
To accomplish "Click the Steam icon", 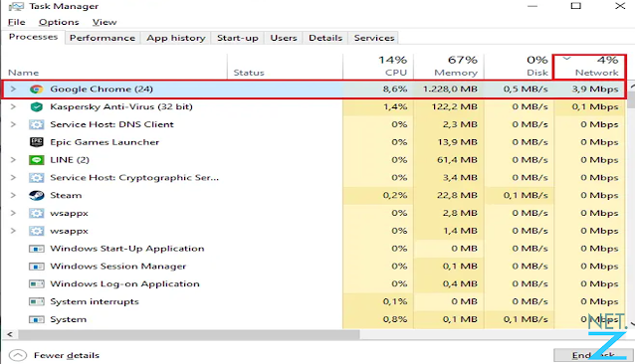I will pos(37,196).
